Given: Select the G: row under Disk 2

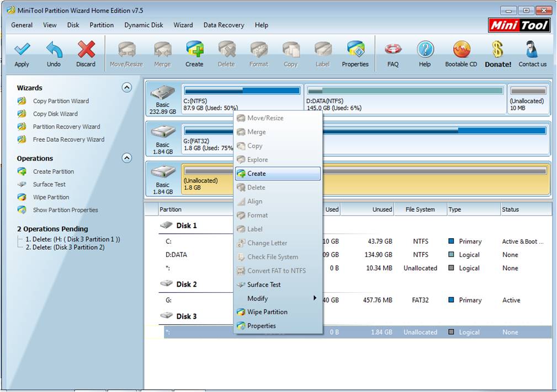Looking at the screenshot, I should [357, 300].
